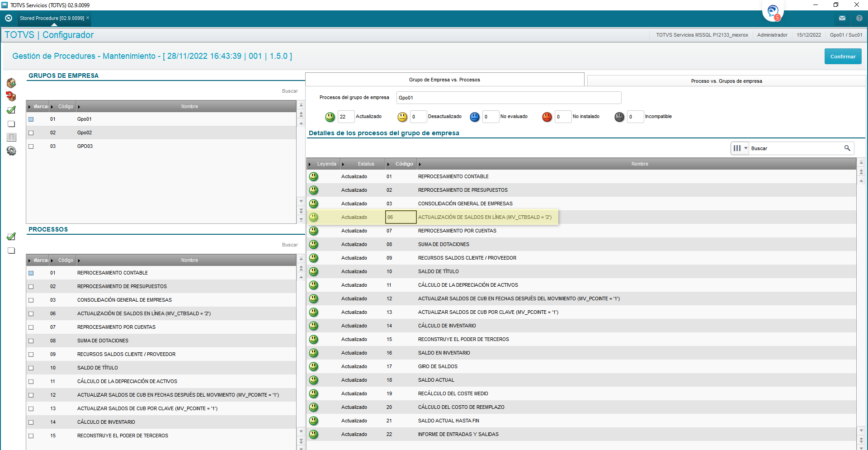Open the gear settings icon in left sidebar
This screenshot has height=450, width=868.
(x=11, y=151)
